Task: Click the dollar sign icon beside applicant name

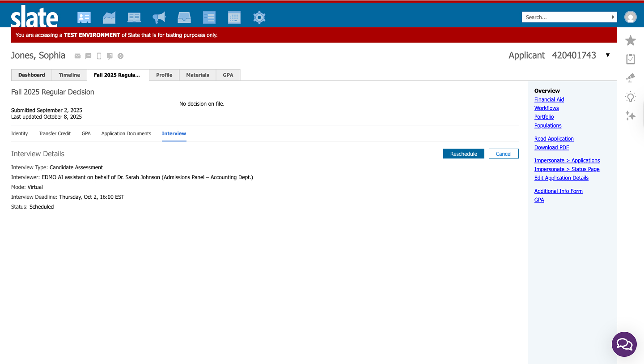Action: 120,56
